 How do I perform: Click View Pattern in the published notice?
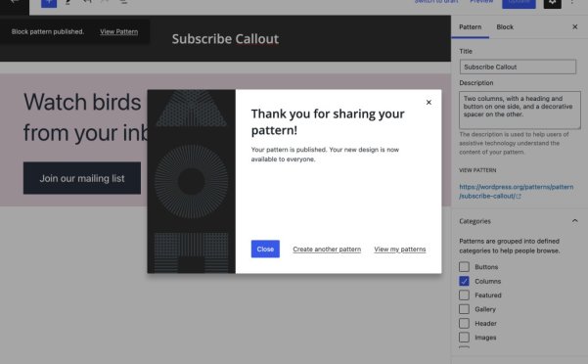[119, 32]
